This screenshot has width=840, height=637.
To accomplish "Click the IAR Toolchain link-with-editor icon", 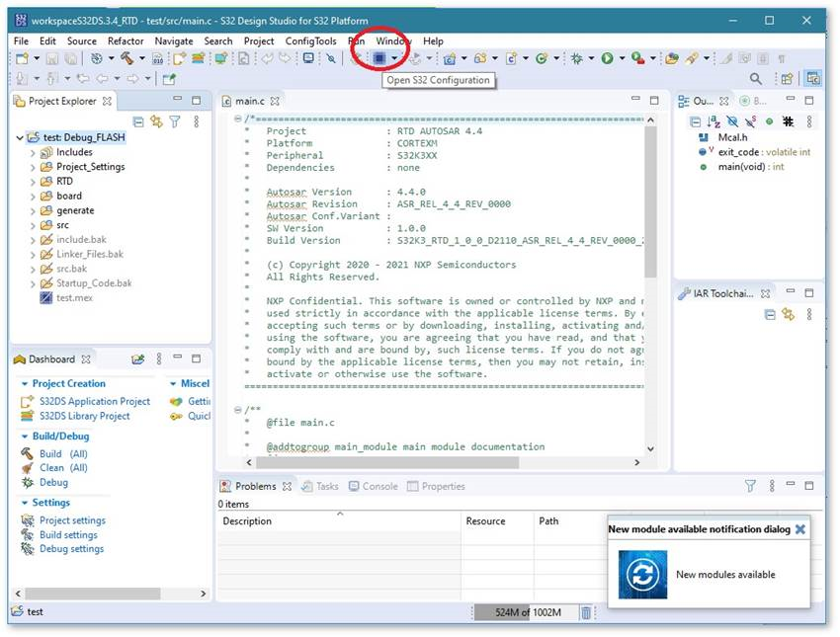I will [x=788, y=315].
